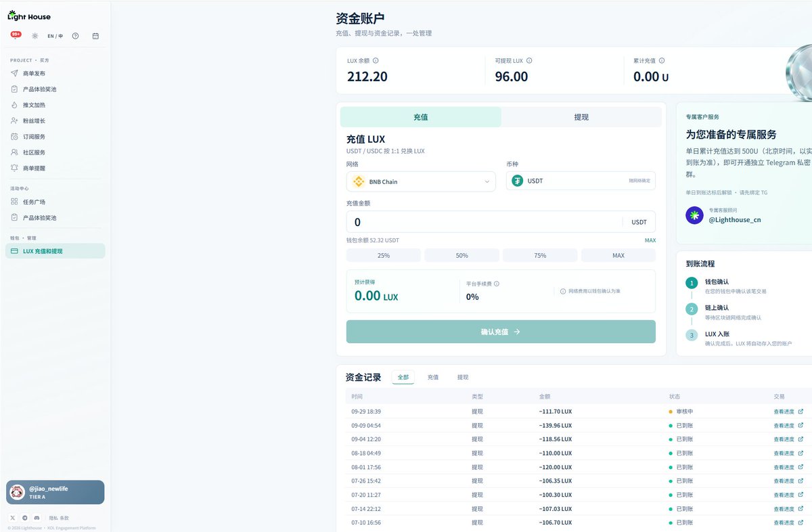Click the @jiao_newlife avatar image
The height and width of the screenshot is (532, 812).
coord(18,492)
